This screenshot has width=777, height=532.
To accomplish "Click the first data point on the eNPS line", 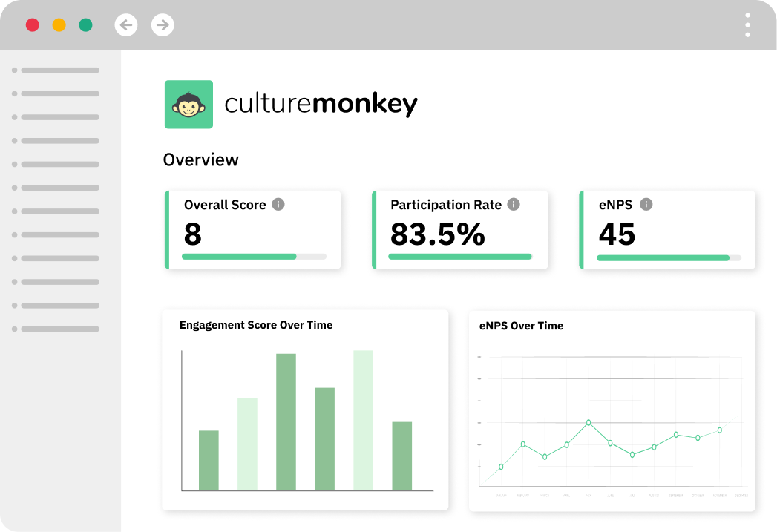I will coord(501,467).
